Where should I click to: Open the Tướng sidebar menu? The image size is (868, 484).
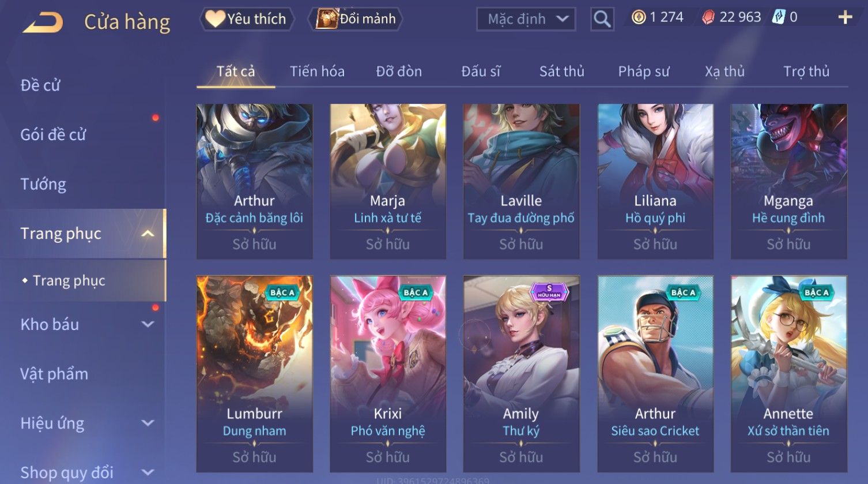click(x=43, y=184)
